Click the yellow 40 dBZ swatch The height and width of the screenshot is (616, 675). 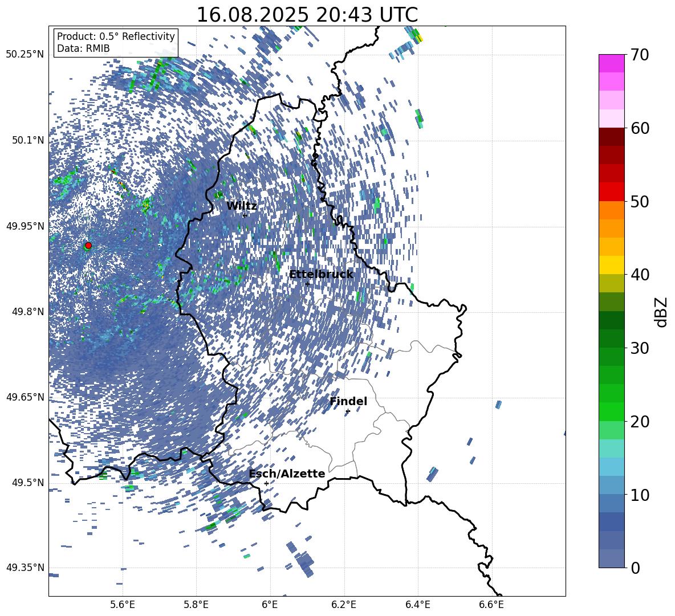tap(611, 264)
